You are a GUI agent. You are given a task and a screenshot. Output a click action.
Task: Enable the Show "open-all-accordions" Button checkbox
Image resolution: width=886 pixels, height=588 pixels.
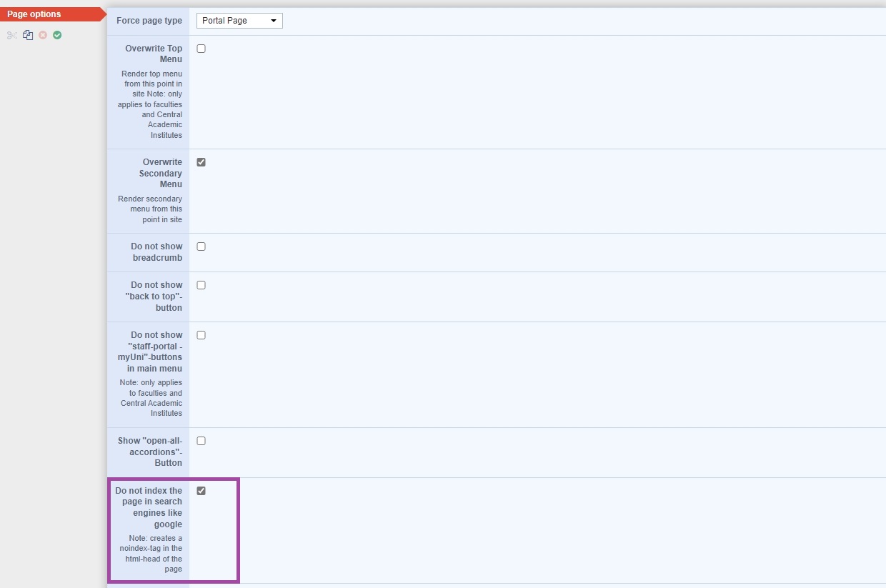point(201,441)
